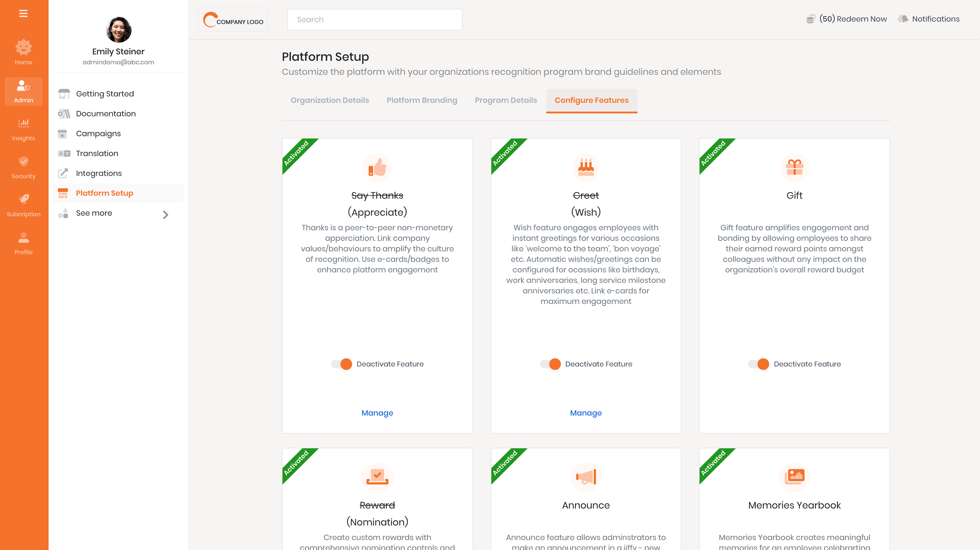Image resolution: width=980 pixels, height=550 pixels.
Task: Click the (Nomination) title text
Action: (377, 522)
